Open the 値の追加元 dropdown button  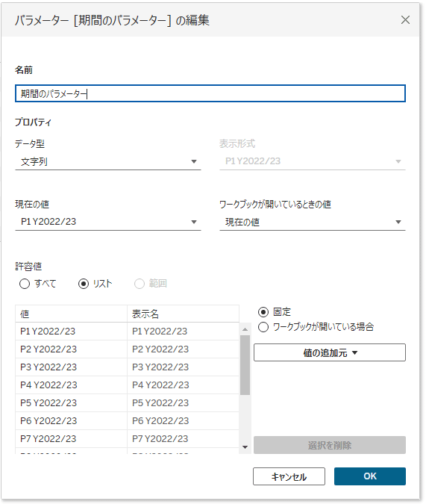[330, 352]
